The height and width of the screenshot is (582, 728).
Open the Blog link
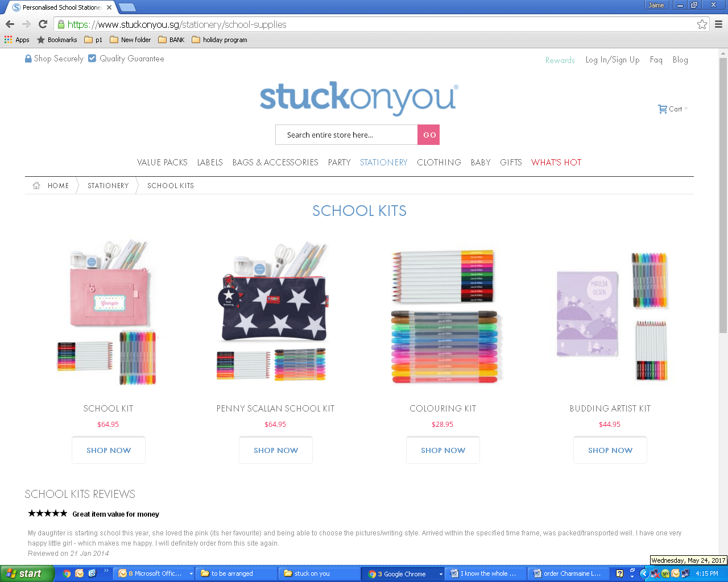pos(680,60)
